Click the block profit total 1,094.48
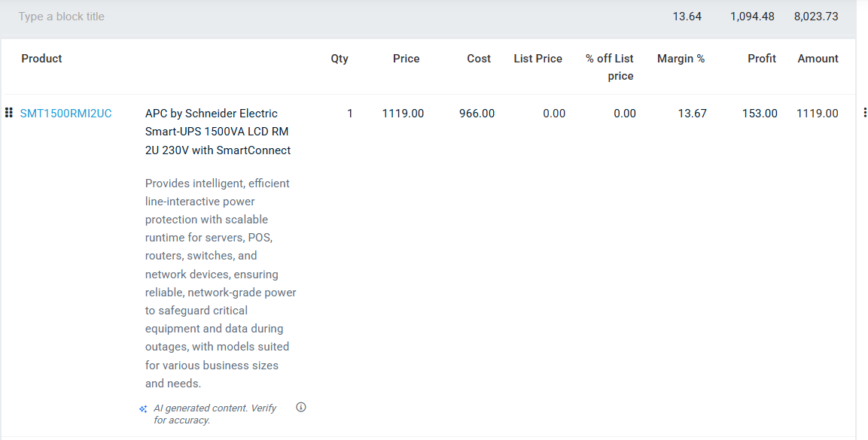 point(751,17)
